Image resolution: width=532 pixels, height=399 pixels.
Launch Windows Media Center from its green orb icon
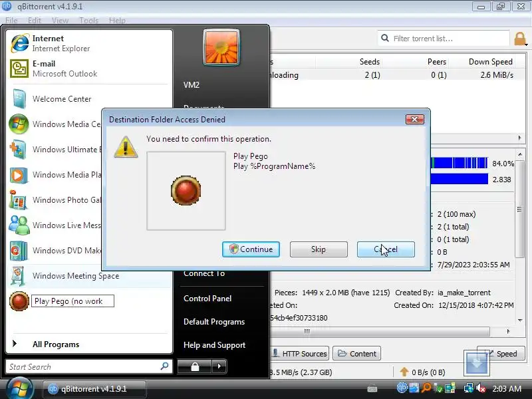(19, 124)
